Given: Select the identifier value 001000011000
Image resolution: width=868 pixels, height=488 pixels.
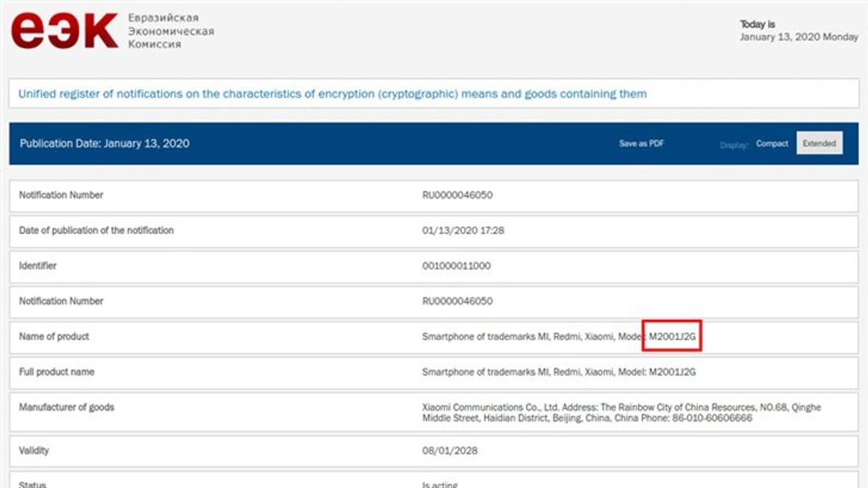Looking at the screenshot, I should (x=456, y=266).
